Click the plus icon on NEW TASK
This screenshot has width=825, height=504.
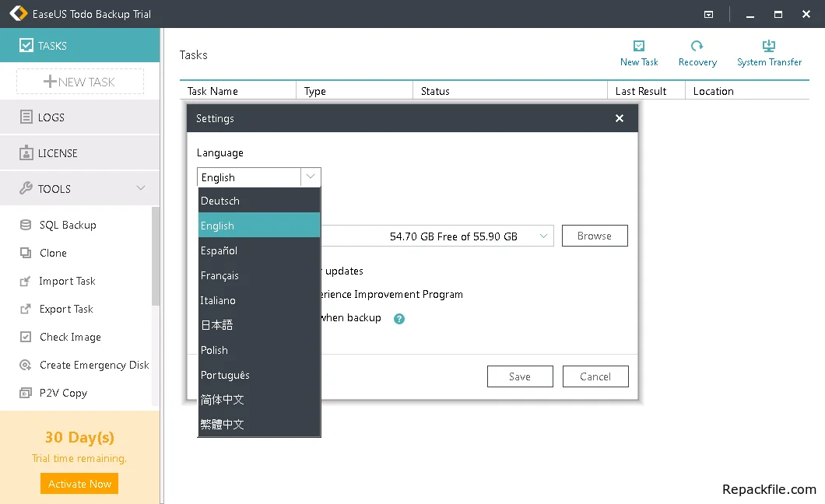tap(50, 82)
